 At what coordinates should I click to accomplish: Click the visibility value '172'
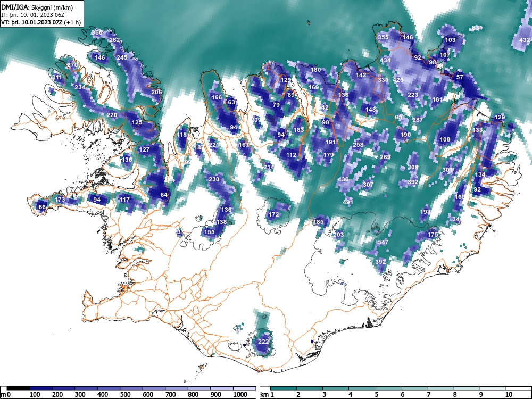(273, 214)
